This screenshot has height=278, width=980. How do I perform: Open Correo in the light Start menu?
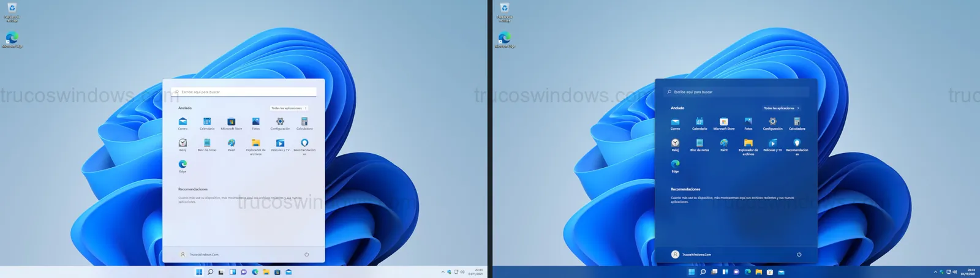click(x=183, y=122)
